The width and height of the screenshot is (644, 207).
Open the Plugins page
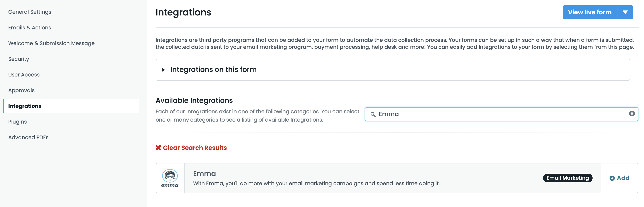(17, 122)
